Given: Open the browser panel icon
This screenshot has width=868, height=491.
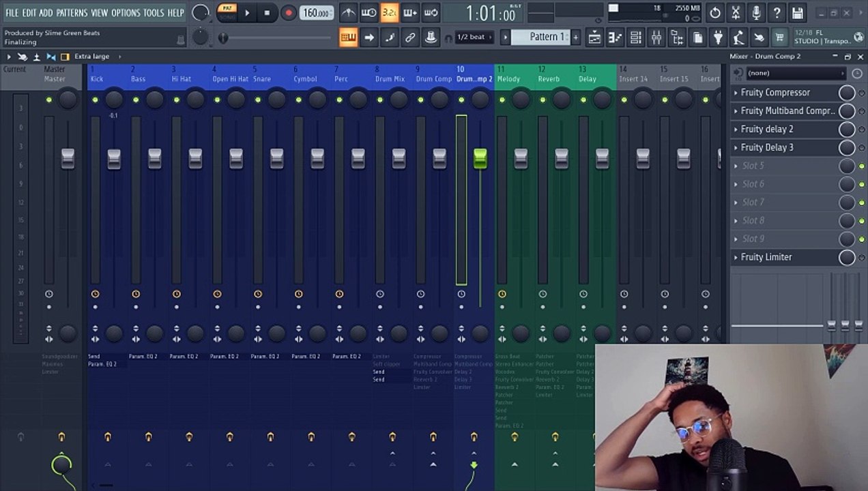Looking at the screenshot, I should tap(677, 38).
